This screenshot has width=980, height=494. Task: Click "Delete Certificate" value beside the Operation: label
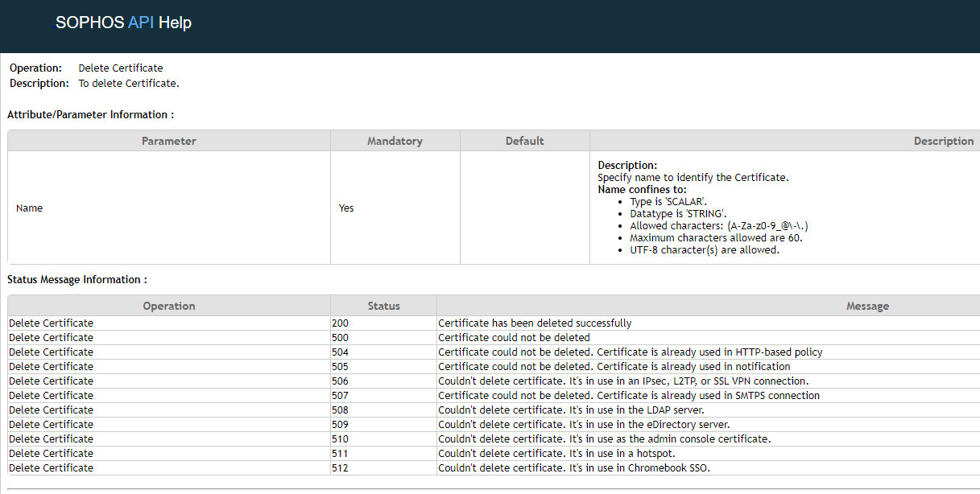tap(121, 68)
